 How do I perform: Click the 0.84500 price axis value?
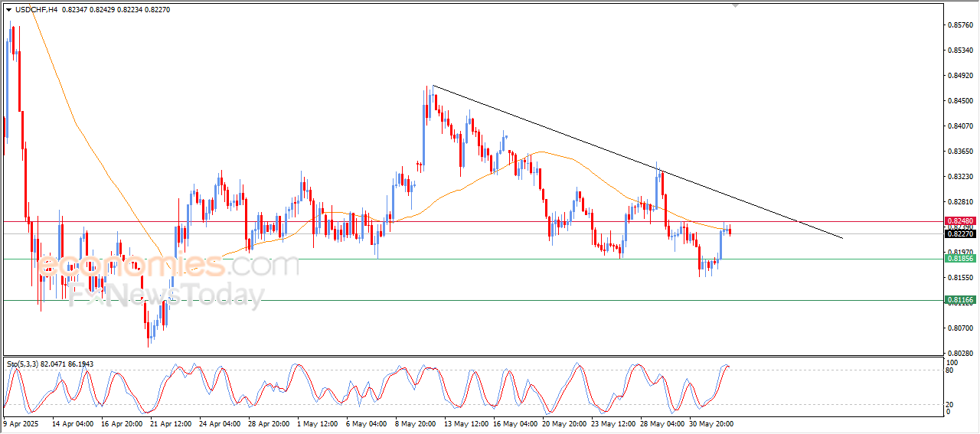click(960, 101)
